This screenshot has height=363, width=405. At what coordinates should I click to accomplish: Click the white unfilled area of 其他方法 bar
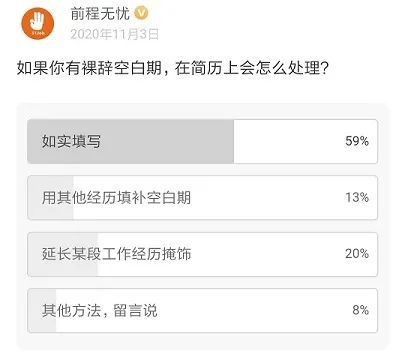coord(217,311)
